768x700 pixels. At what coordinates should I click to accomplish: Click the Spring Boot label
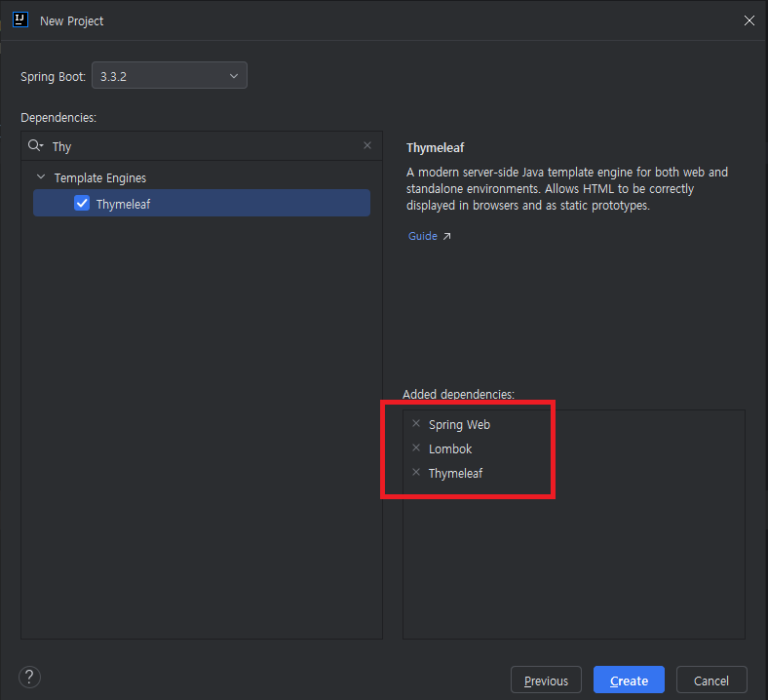tap(53, 77)
